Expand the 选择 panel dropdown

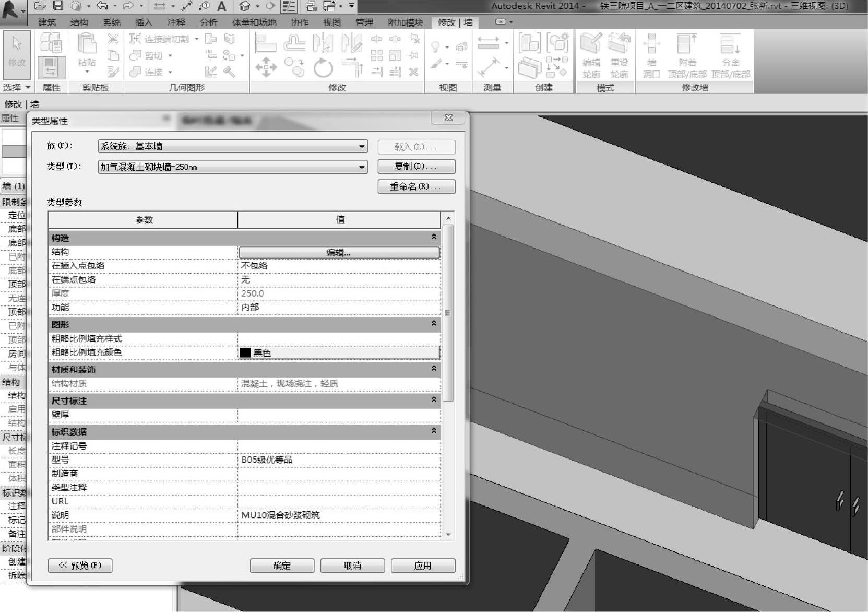click(x=17, y=87)
